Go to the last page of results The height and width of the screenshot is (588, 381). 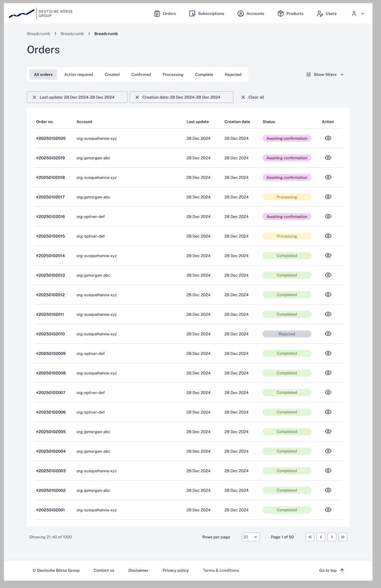pos(343,537)
